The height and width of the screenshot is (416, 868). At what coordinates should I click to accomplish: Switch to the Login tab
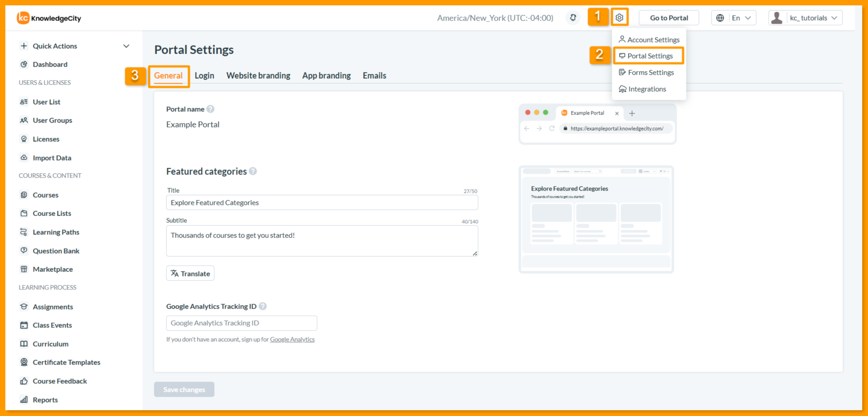[x=204, y=76]
